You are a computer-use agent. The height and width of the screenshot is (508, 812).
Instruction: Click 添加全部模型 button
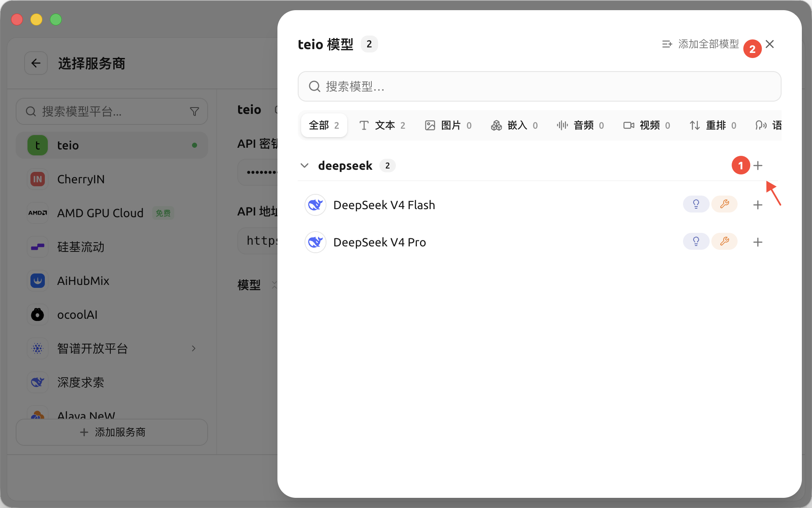(700, 44)
